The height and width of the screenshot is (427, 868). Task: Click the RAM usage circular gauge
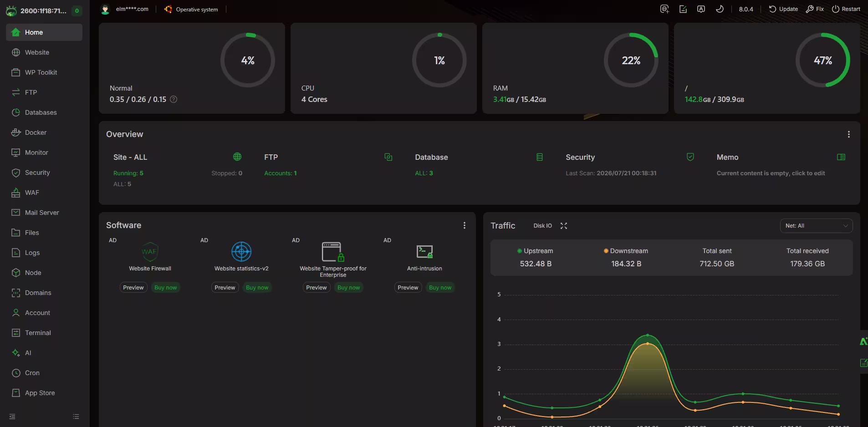(631, 60)
